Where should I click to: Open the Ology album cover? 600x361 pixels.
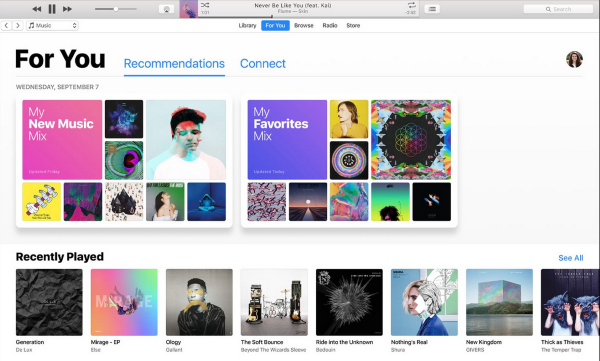point(199,302)
